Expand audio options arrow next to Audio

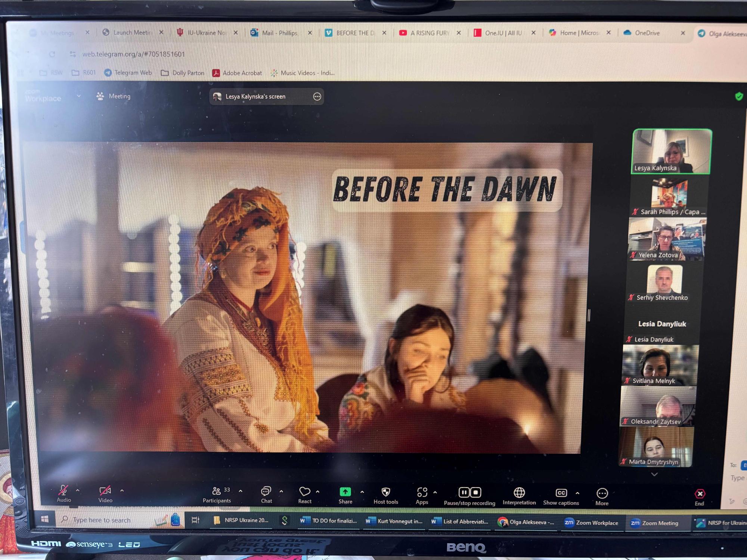click(78, 490)
